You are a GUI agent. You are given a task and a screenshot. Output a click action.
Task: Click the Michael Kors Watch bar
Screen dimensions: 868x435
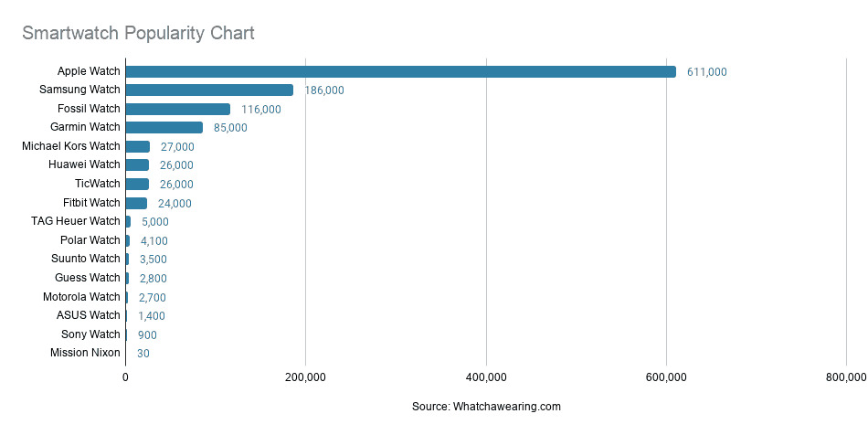click(x=138, y=146)
